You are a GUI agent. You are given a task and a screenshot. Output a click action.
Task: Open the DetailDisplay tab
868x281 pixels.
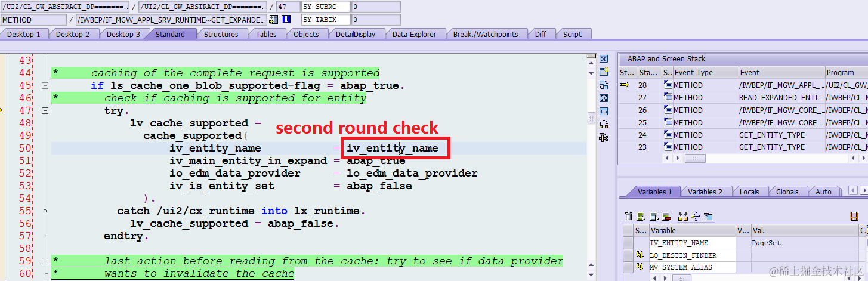[356, 34]
